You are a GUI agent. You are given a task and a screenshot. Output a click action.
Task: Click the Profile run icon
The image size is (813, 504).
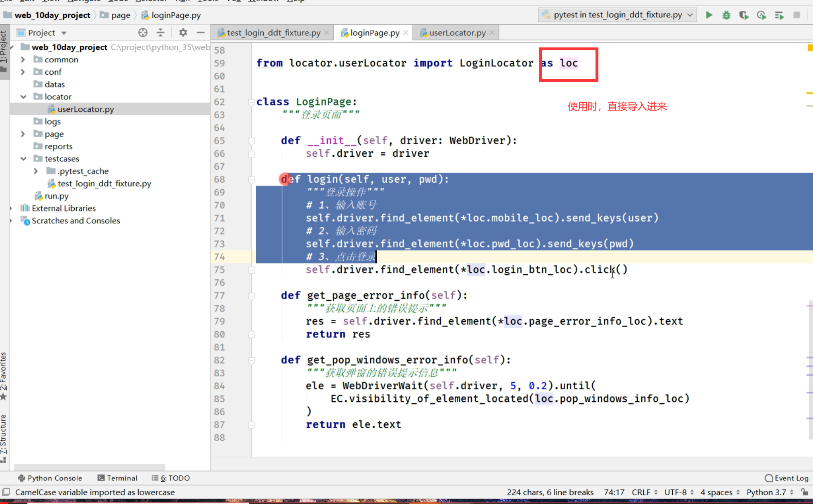pyautogui.click(x=761, y=15)
